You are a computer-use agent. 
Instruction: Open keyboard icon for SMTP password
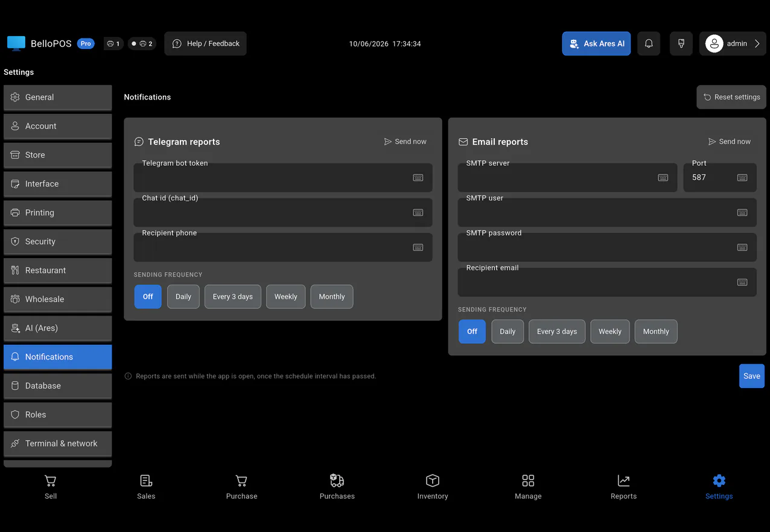point(742,247)
